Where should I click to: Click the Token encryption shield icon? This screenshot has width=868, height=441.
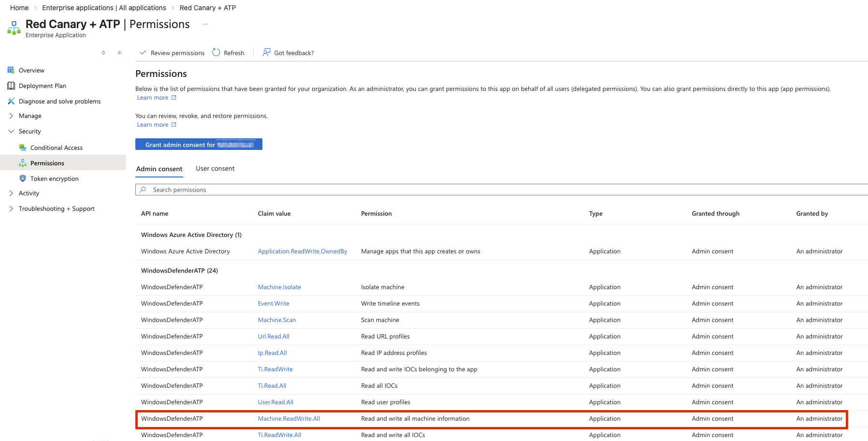[23, 178]
